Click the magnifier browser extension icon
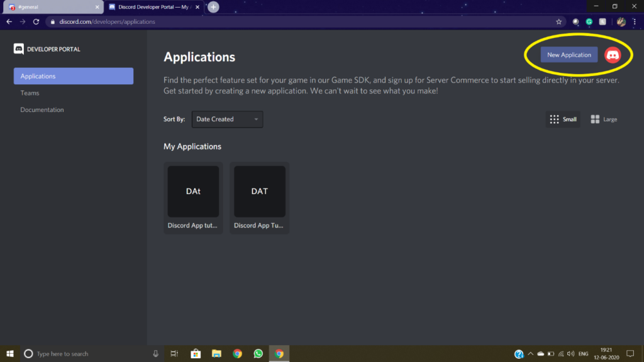 click(576, 22)
